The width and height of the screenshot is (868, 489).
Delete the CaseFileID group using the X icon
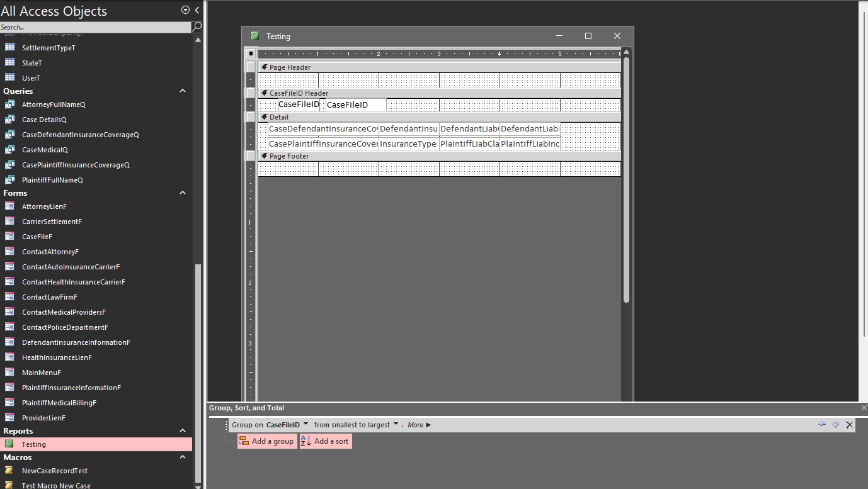pyautogui.click(x=849, y=424)
